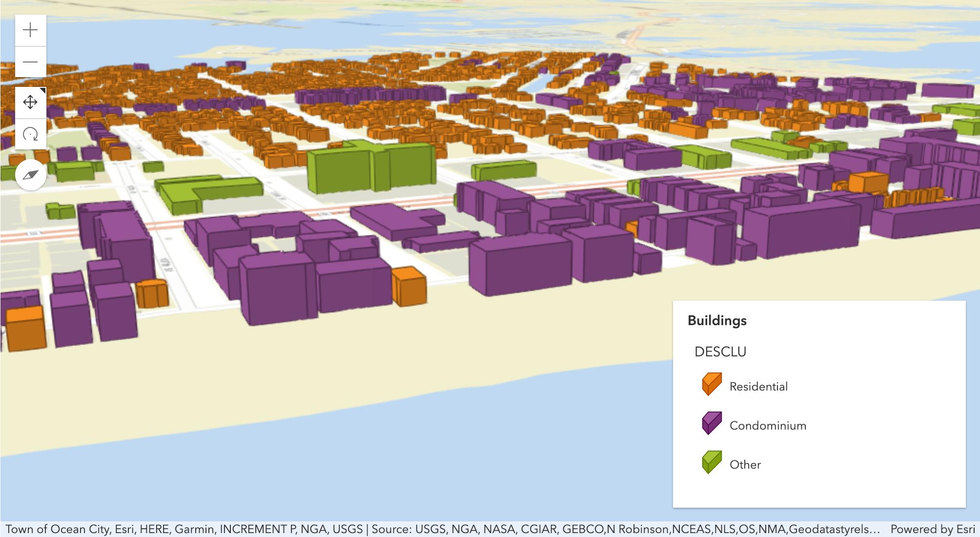Click the purple Condominium legend symbol
The height and width of the screenshot is (537, 980).
pos(712,423)
